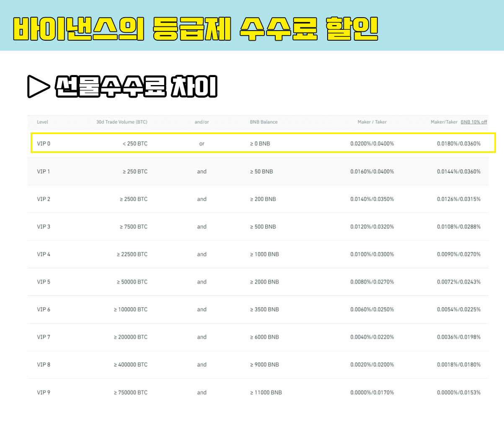Select the ≥ 6000 BNB balance cell
The width and height of the screenshot is (504, 440).
point(264,337)
